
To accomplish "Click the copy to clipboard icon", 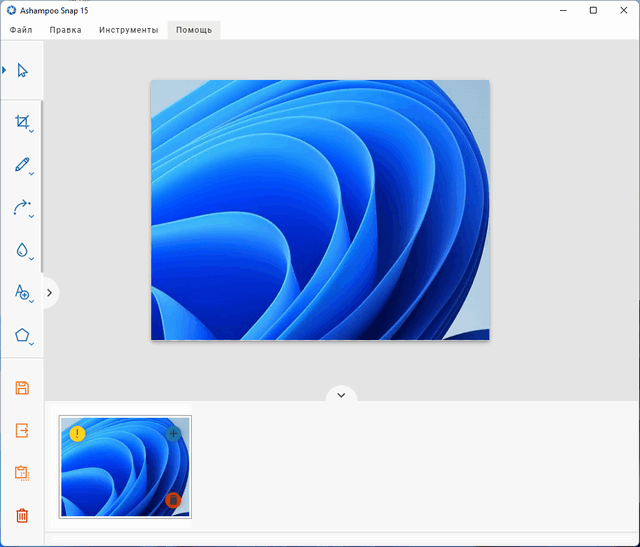I will pos(22,473).
